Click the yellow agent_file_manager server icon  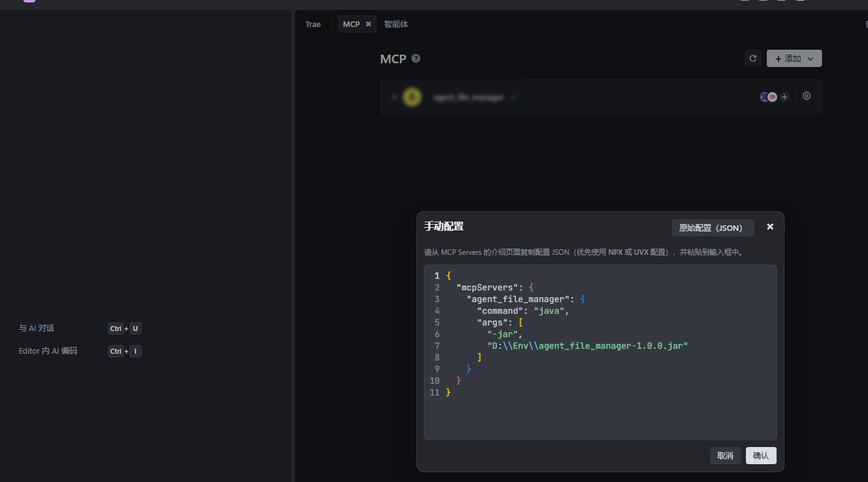coord(412,96)
